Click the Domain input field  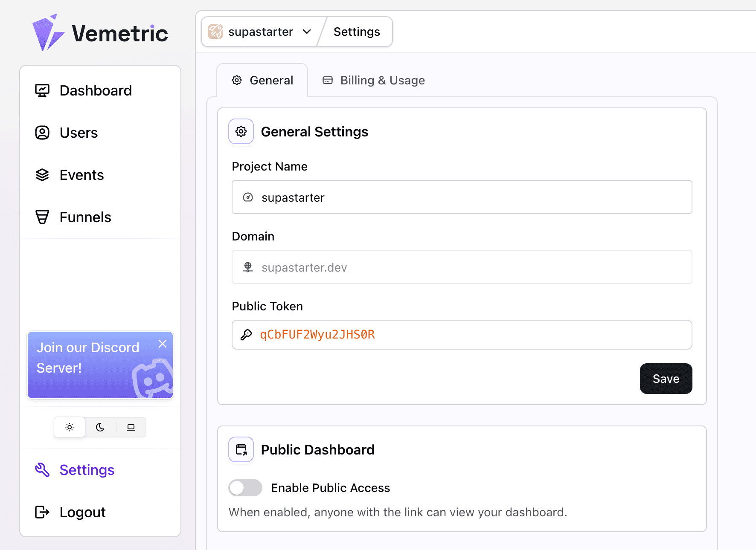pos(462,267)
